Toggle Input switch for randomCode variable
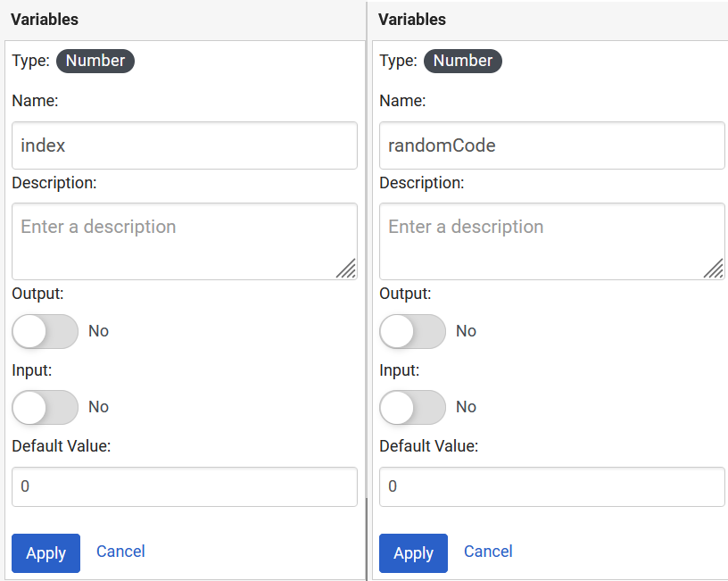Viewport: 728px width, 581px height. point(412,407)
